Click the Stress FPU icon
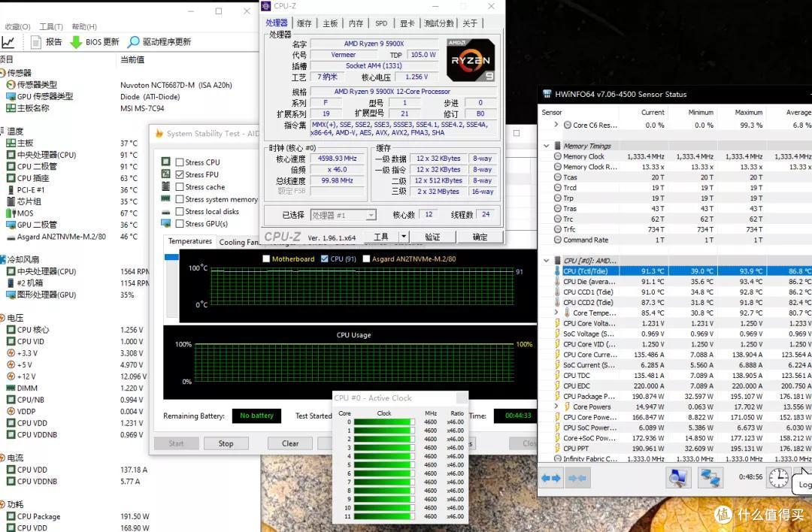Viewport: 812px width, 532px height. pos(165,174)
